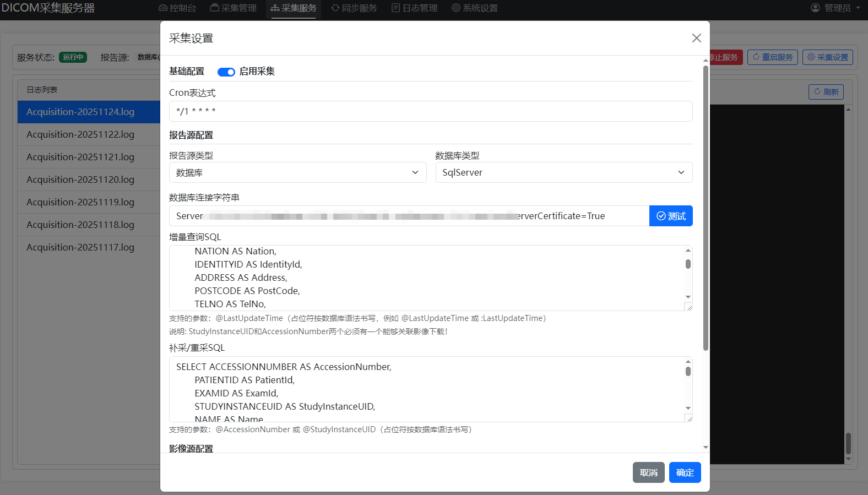Click the 确定 button
The height and width of the screenshot is (495, 868).
685,472
